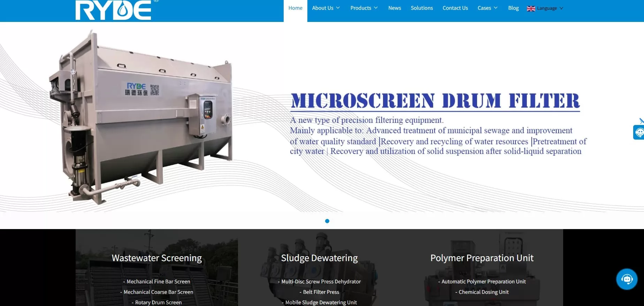644x306 pixels.
Task: Expand the Cases dropdown chevron
Action: point(496,8)
